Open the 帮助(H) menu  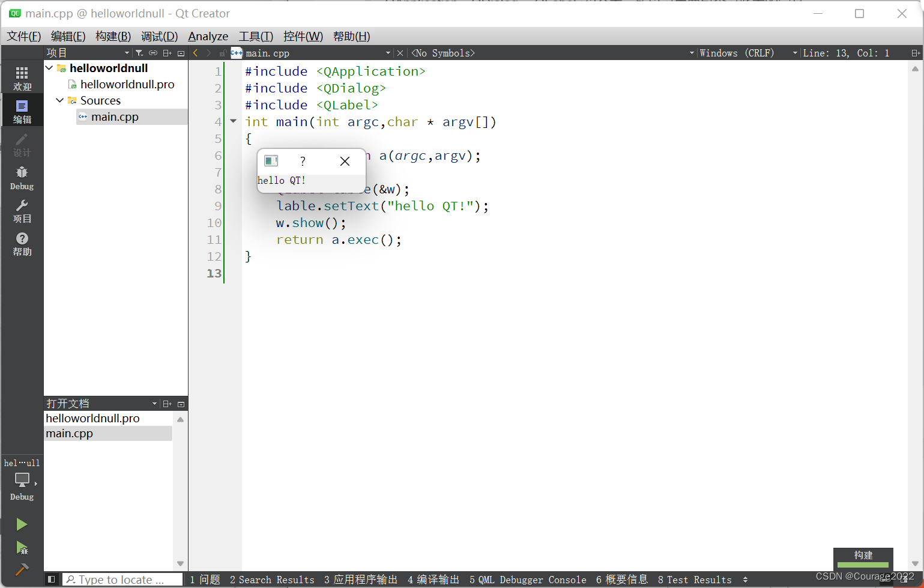click(352, 36)
